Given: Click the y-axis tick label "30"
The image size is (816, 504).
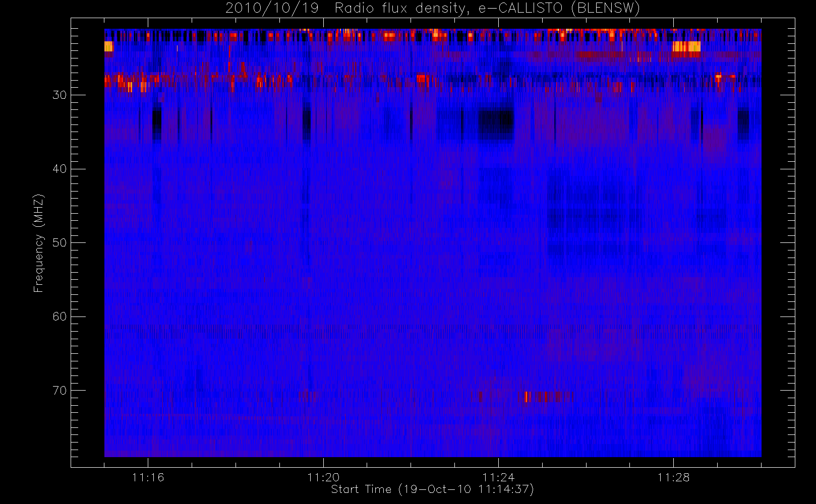Looking at the screenshot, I should point(60,95).
